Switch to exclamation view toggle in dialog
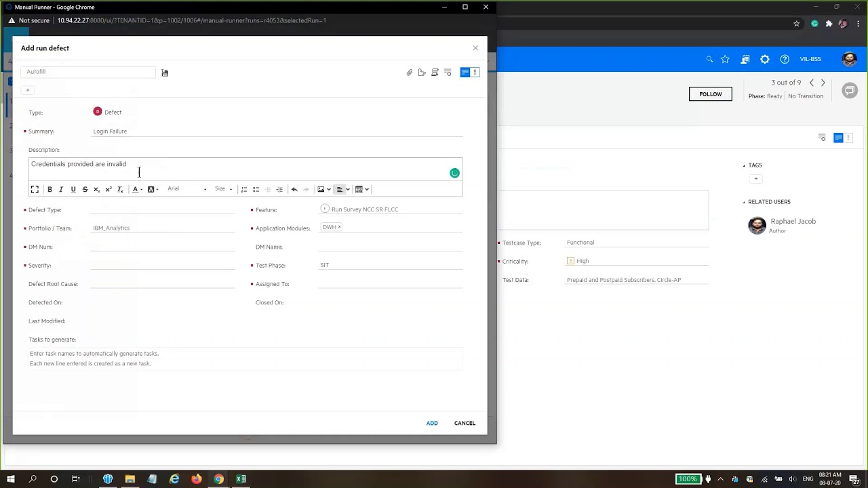The width and height of the screenshot is (868, 488). click(x=475, y=73)
